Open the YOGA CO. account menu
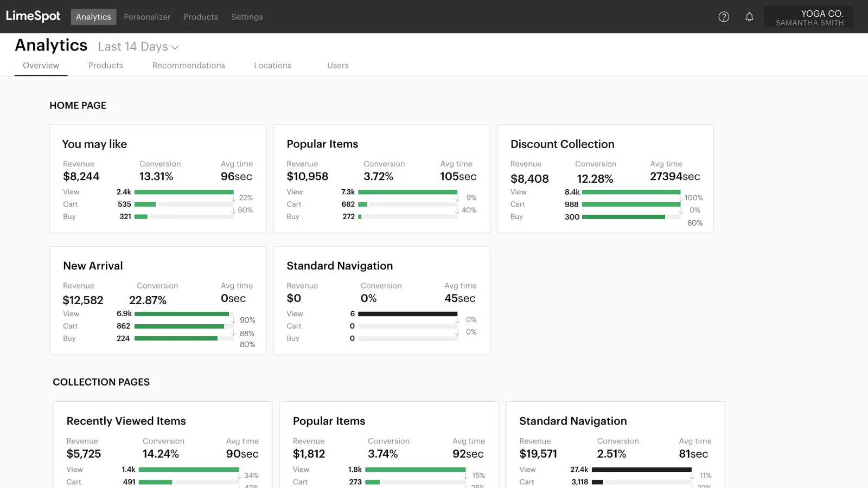868x488 pixels. (x=808, y=16)
